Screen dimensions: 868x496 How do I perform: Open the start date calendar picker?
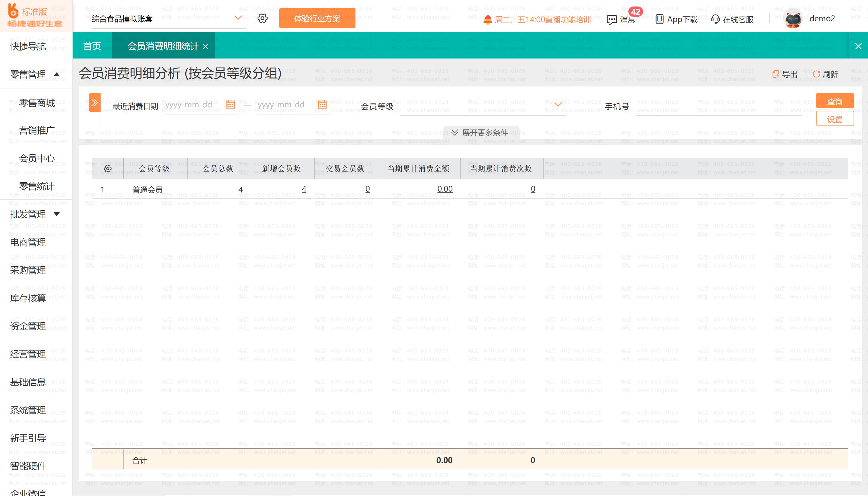click(x=230, y=104)
